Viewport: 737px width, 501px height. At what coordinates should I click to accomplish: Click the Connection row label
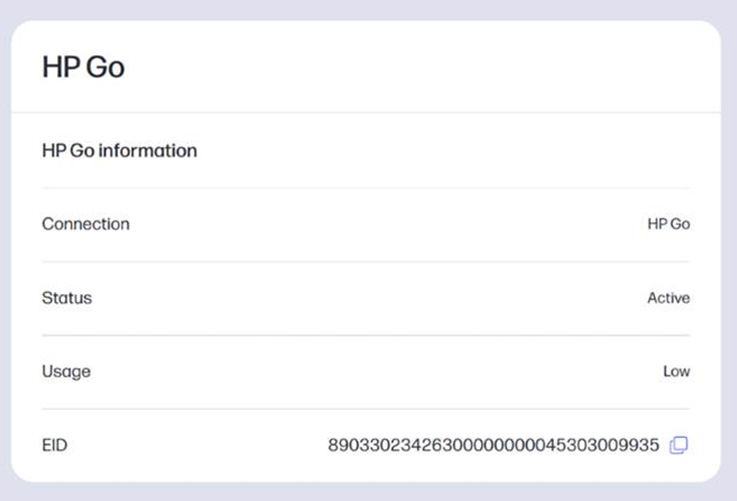point(85,224)
